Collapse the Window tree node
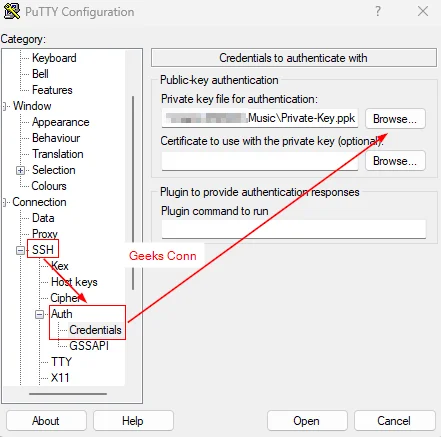This screenshot has height=437, width=441. 5,106
